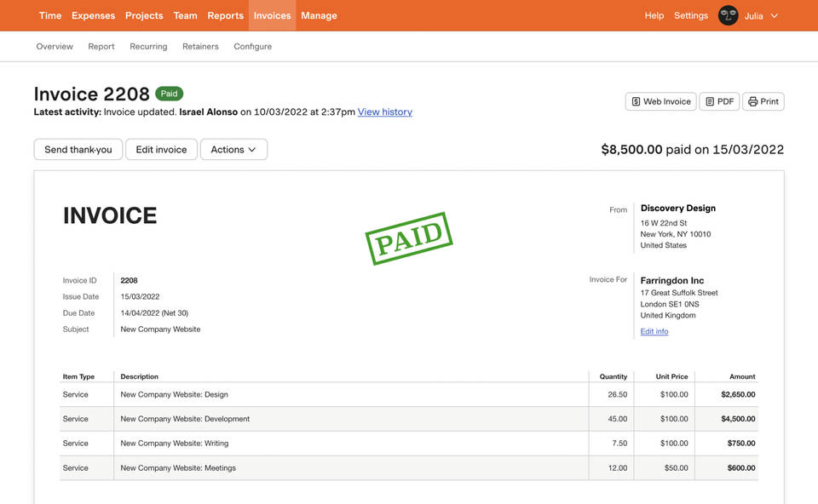Click the green Paid status badge
Image resolution: width=818 pixels, height=504 pixels.
click(169, 94)
